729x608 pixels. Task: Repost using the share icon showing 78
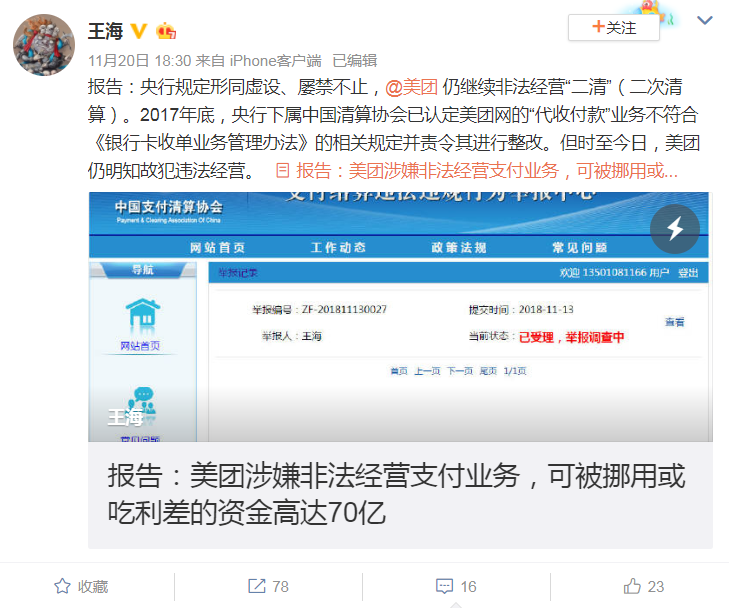coord(256,586)
